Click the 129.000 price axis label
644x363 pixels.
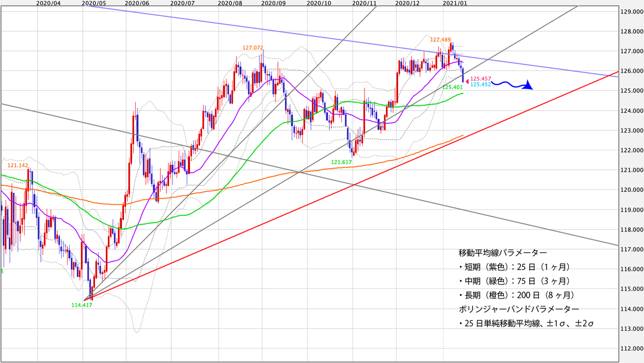tap(632, 11)
